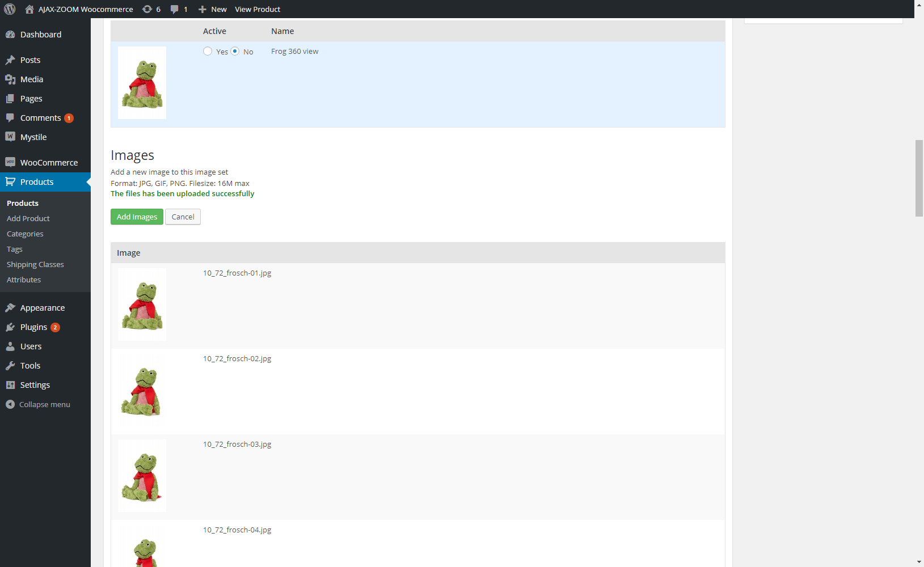Image resolution: width=924 pixels, height=567 pixels.
Task: Click the upload success message
Action: pos(183,193)
